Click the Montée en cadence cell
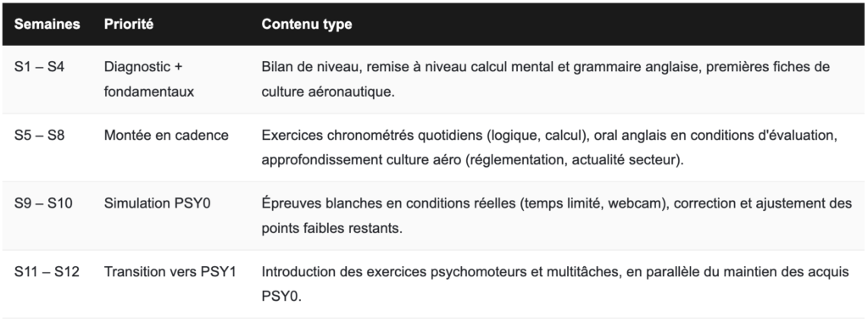 pos(166,136)
